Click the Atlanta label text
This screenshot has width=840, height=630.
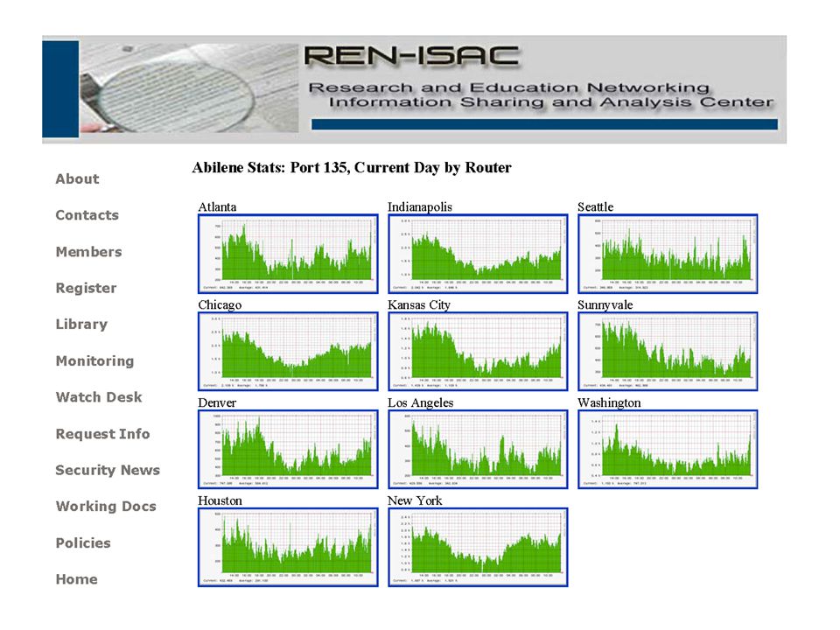click(217, 206)
